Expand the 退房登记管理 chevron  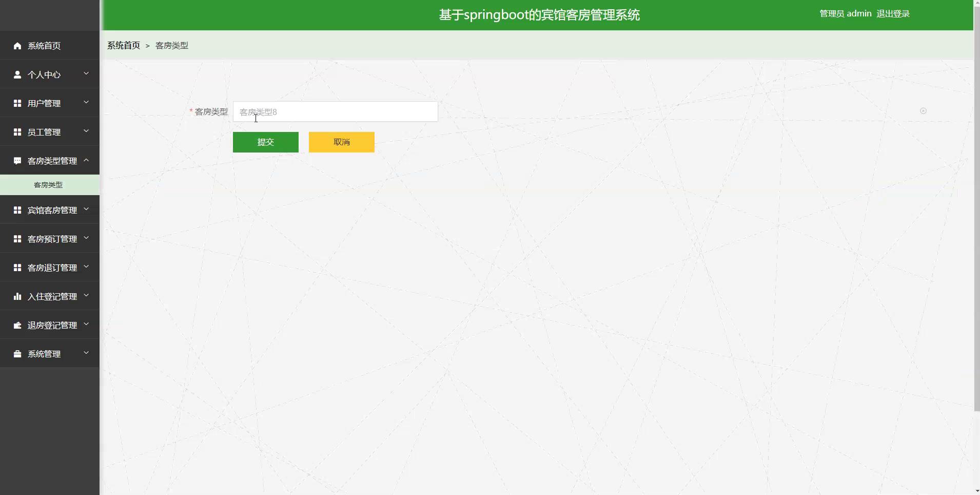tap(86, 324)
